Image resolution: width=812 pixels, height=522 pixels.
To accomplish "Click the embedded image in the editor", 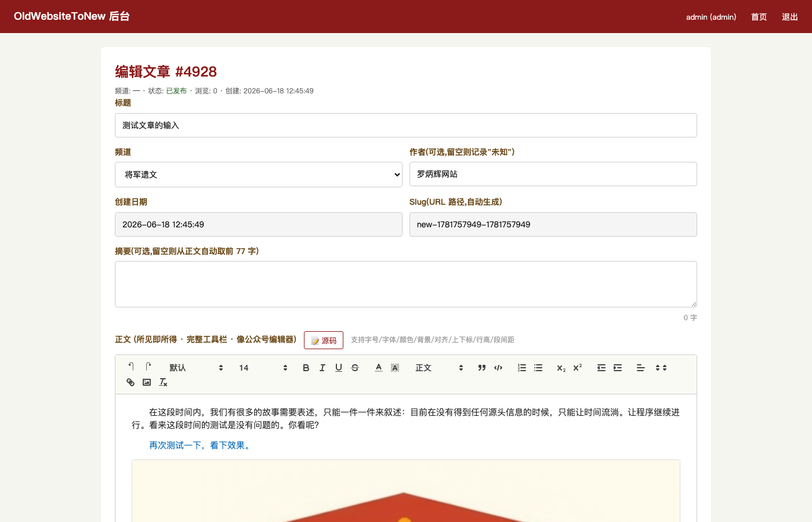I will [x=406, y=491].
